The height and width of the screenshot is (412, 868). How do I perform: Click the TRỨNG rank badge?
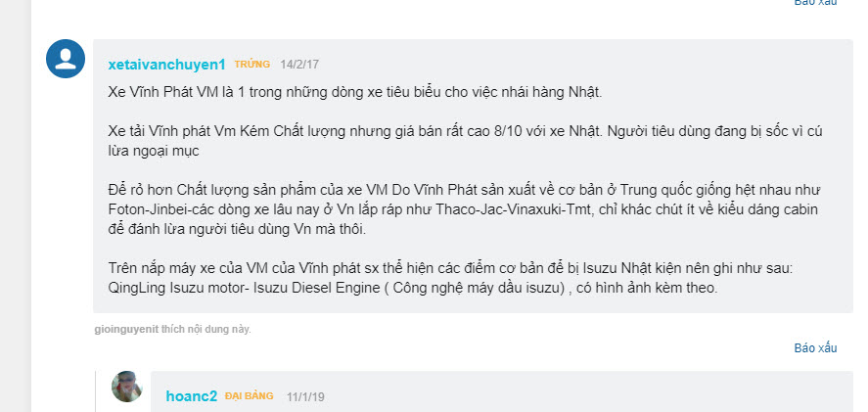251,65
